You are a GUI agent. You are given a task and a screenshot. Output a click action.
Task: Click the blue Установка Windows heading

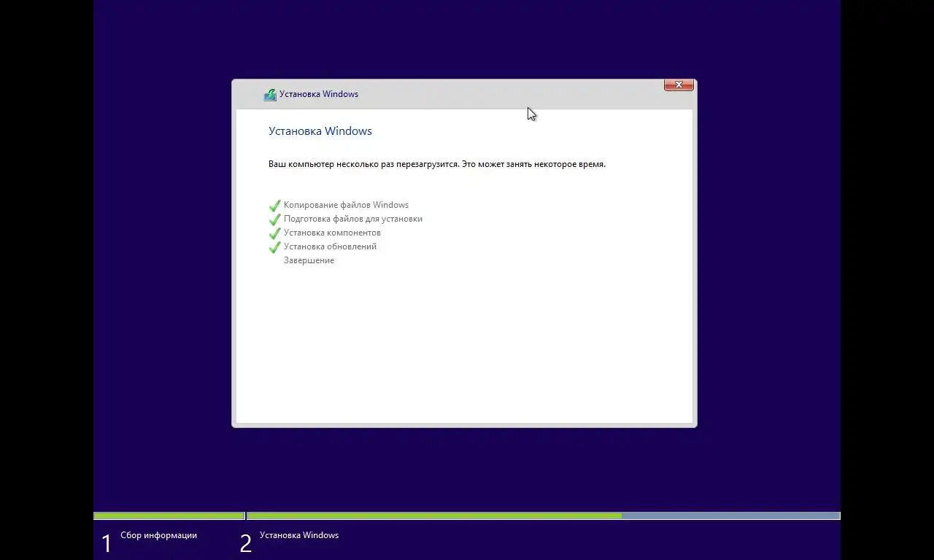point(320,131)
